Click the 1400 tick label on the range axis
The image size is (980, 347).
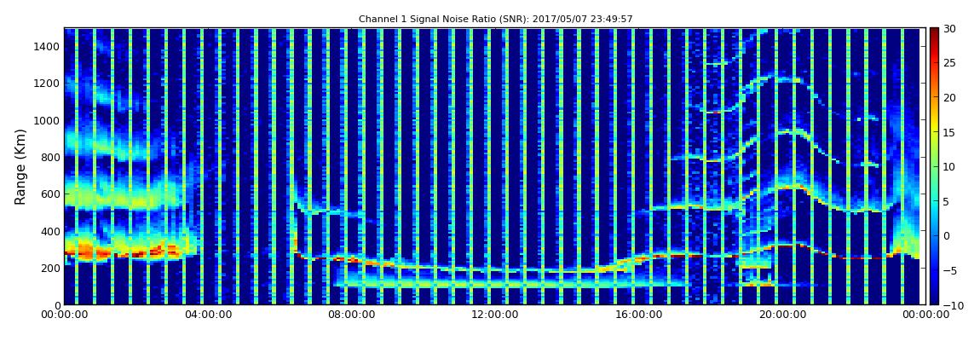48,46
